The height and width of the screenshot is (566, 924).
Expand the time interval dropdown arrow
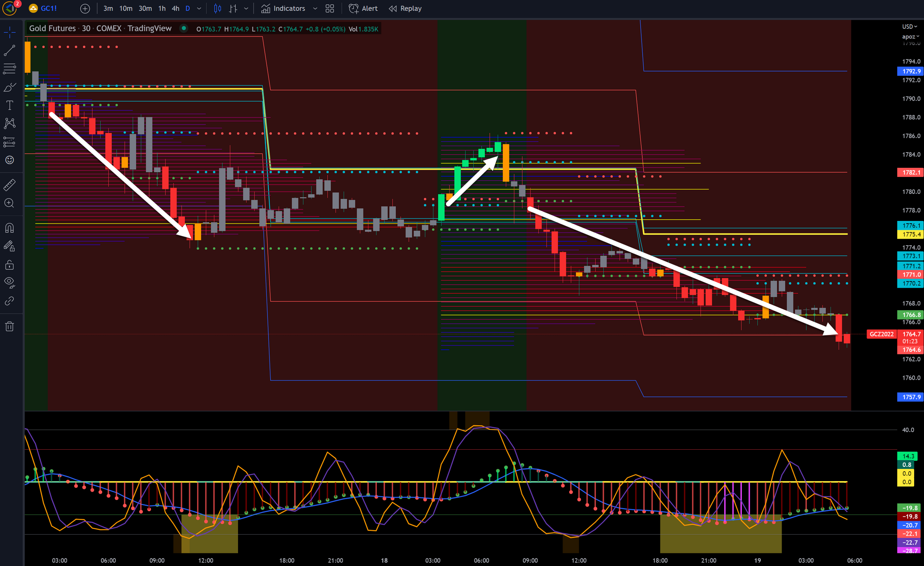(x=199, y=8)
